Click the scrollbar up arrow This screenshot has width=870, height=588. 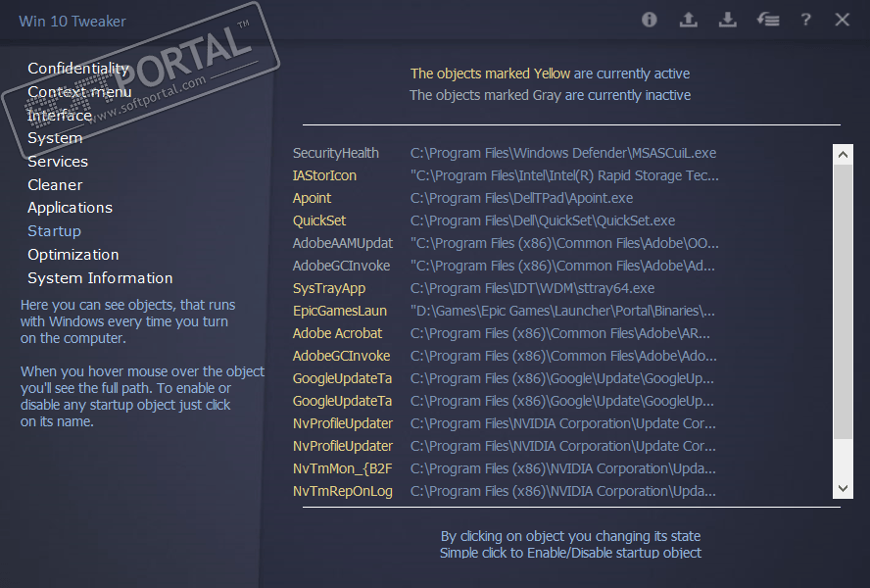(x=843, y=155)
